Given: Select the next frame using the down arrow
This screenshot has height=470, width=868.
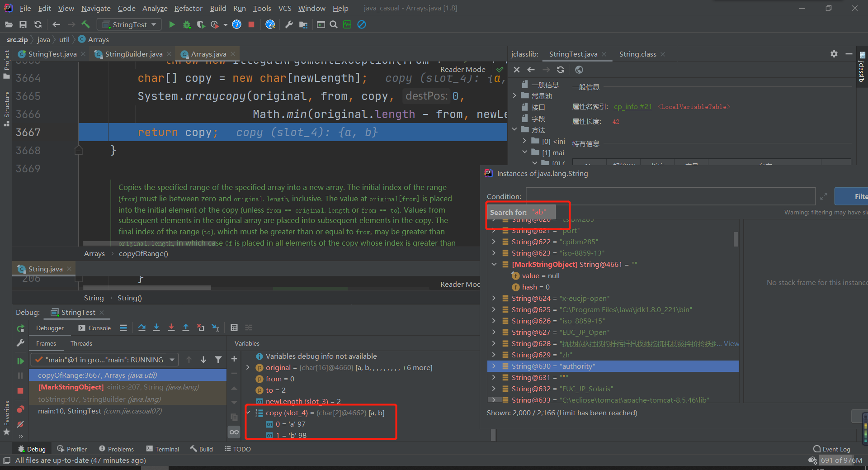Looking at the screenshot, I should tap(203, 360).
